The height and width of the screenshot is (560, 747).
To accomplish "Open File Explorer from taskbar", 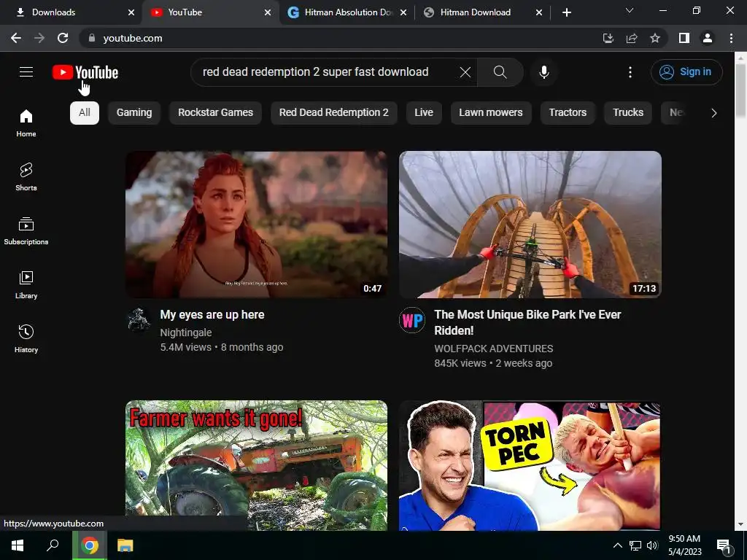I will (x=125, y=545).
